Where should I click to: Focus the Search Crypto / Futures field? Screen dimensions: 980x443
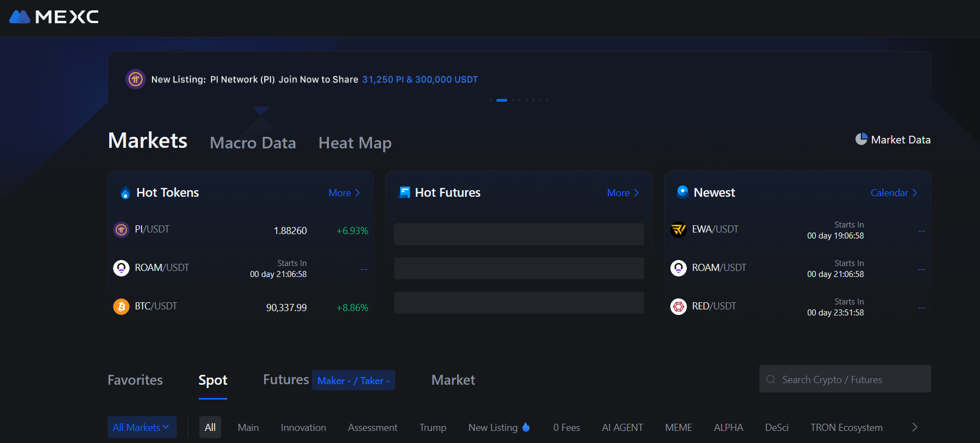tap(845, 379)
